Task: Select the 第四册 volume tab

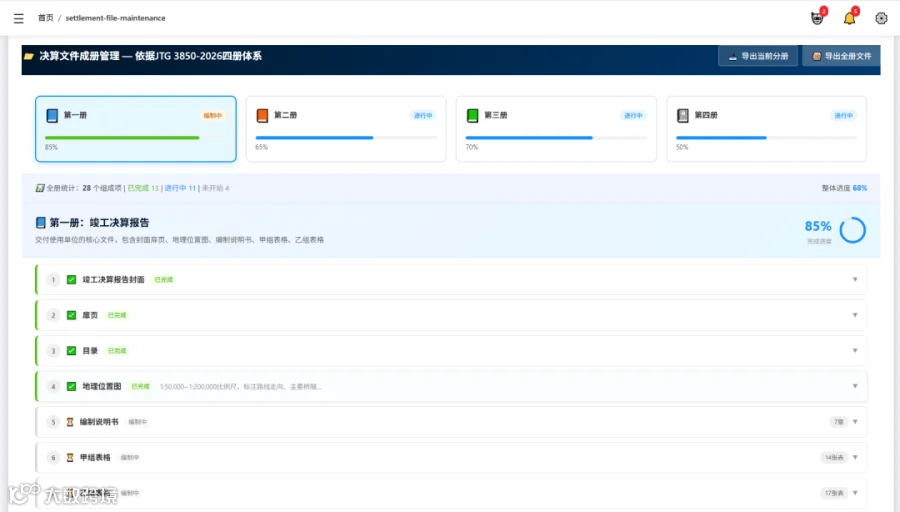Action: click(x=766, y=129)
